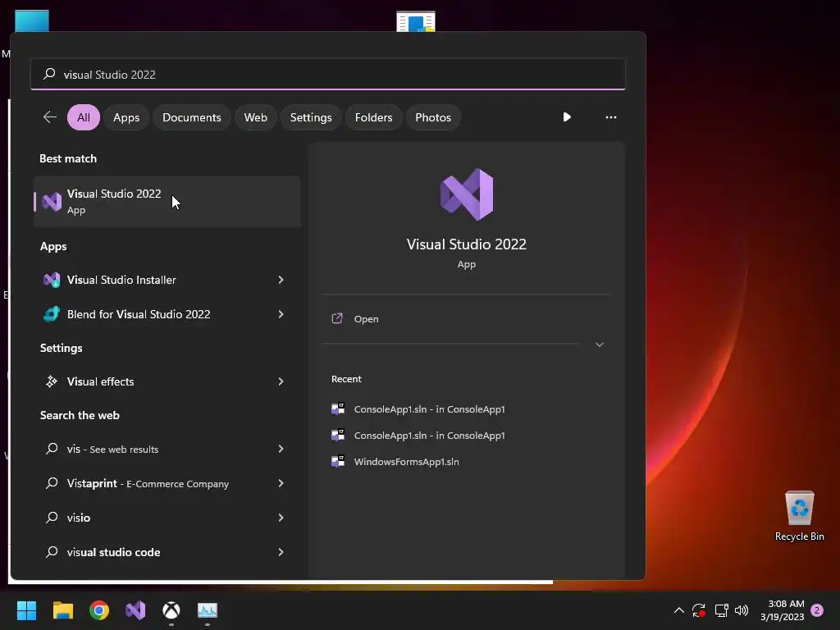Image resolution: width=840 pixels, height=630 pixels.
Task: Expand Blend for Visual Studio 2022 chevron
Action: pyautogui.click(x=281, y=314)
